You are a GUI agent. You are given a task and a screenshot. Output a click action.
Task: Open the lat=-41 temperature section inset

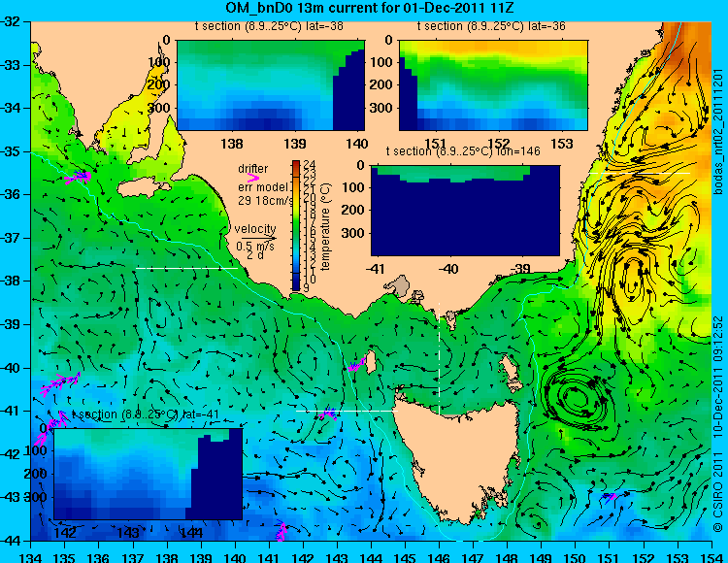pyautogui.click(x=149, y=474)
